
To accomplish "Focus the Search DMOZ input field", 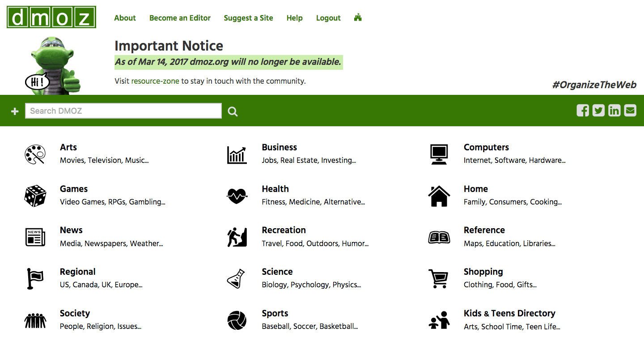I will (x=123, y=111).
